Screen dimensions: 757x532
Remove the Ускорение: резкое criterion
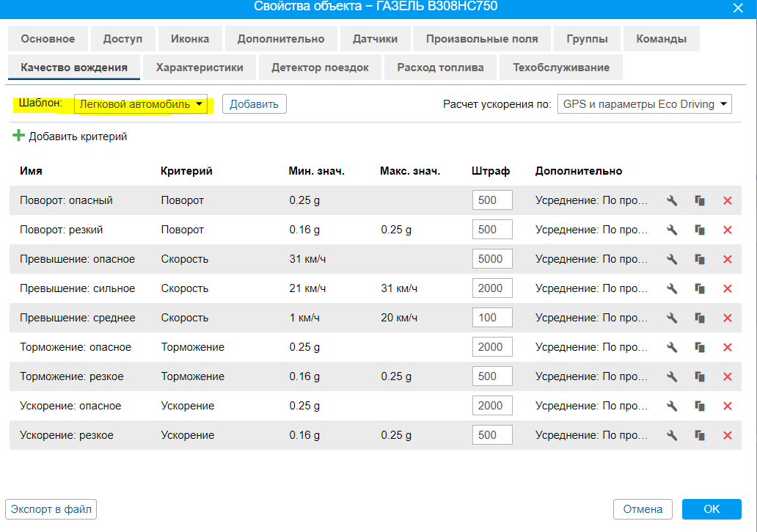point(728,435)
